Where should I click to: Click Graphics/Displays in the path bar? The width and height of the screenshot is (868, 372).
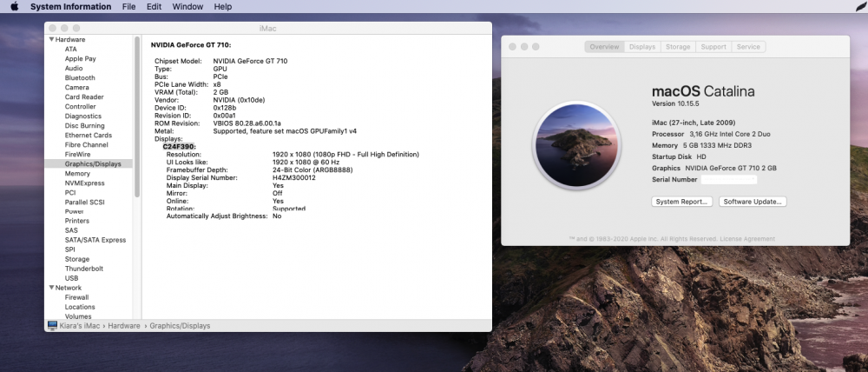pos(180,326)
